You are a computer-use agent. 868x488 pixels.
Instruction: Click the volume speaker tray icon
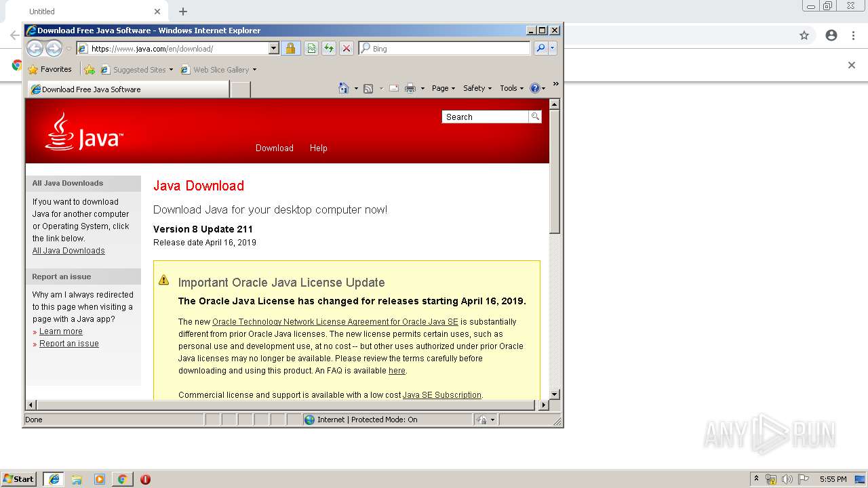[x=787, y=479]
